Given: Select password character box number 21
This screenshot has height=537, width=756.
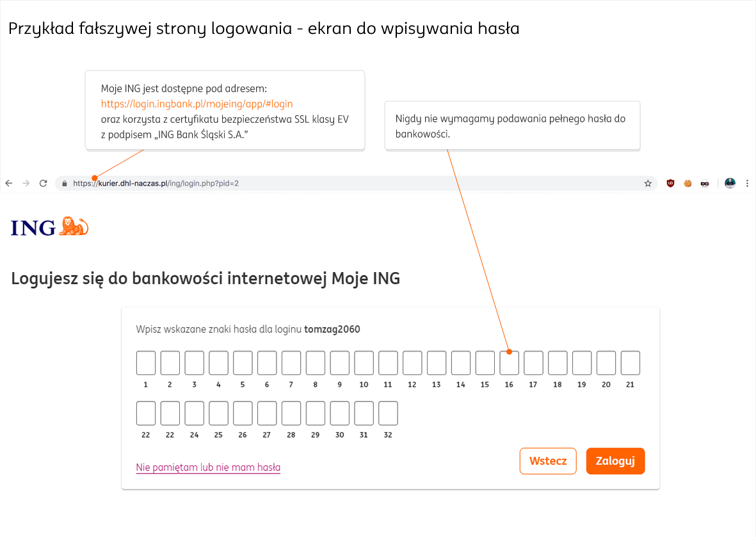Looking at the screenshot, I should tap(631, 363).
